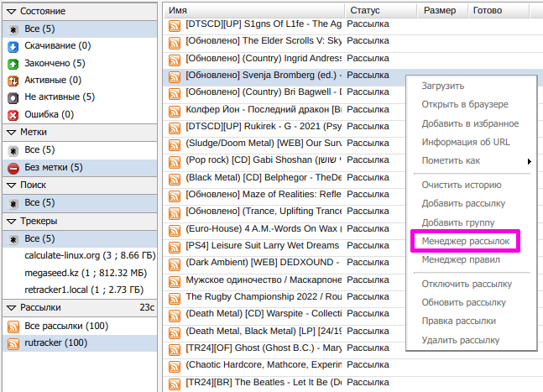Click RSS icon of Leisure Suit Larry row
The width and height of the screenshot is (543, 392).
(175, 248)
